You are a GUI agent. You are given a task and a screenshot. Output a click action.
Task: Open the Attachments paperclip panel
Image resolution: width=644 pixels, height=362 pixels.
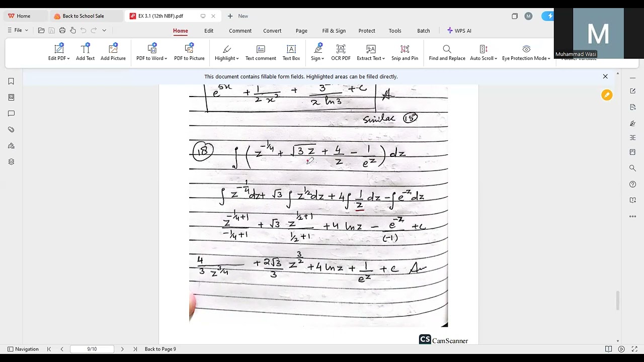coord(11,130)
